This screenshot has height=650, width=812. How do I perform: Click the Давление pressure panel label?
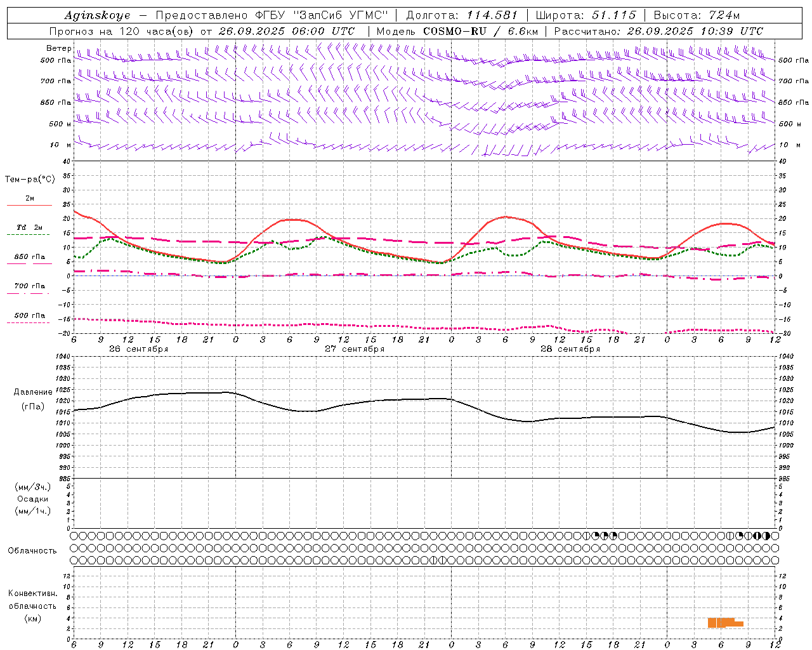click(33, 392)
